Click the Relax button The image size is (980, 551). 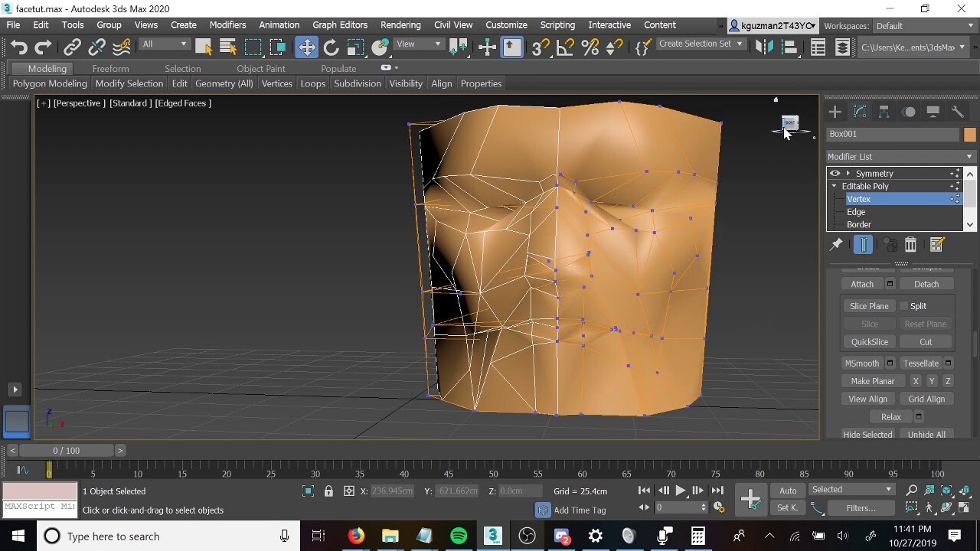click(891, 417)
